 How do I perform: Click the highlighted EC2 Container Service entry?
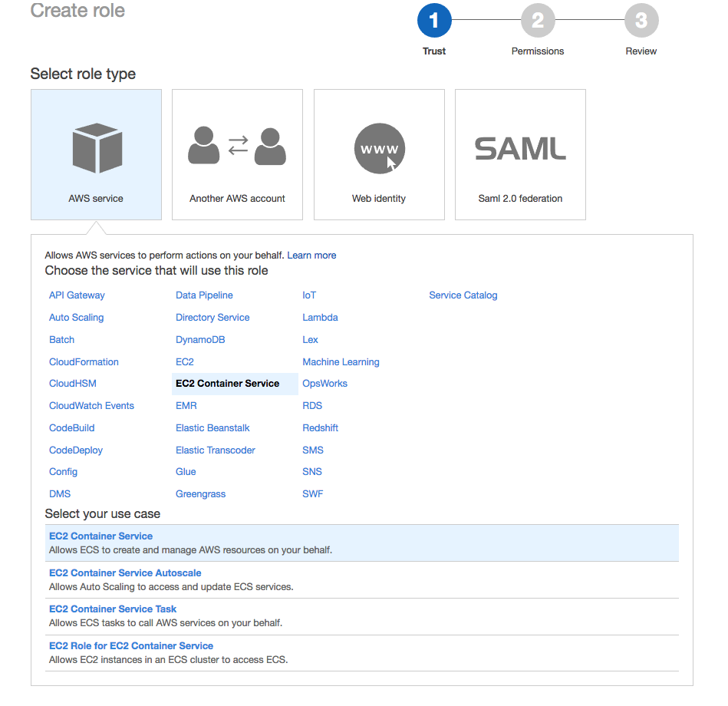235,384
